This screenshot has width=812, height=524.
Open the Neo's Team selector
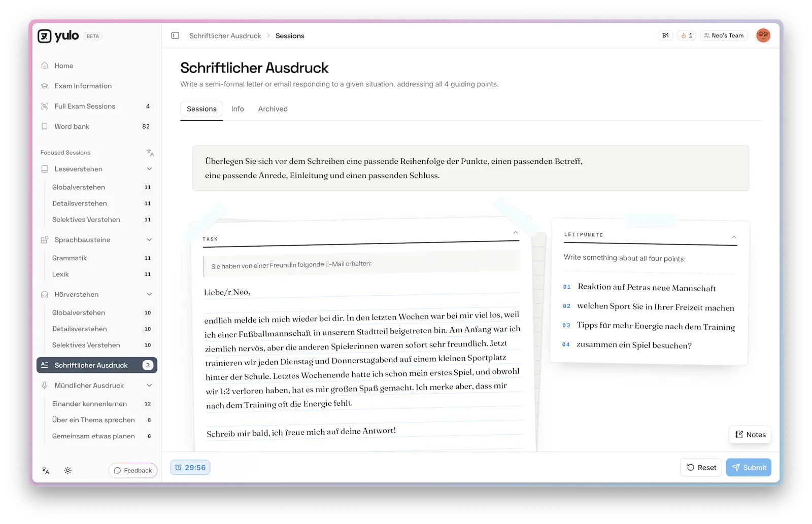point(724,36)
